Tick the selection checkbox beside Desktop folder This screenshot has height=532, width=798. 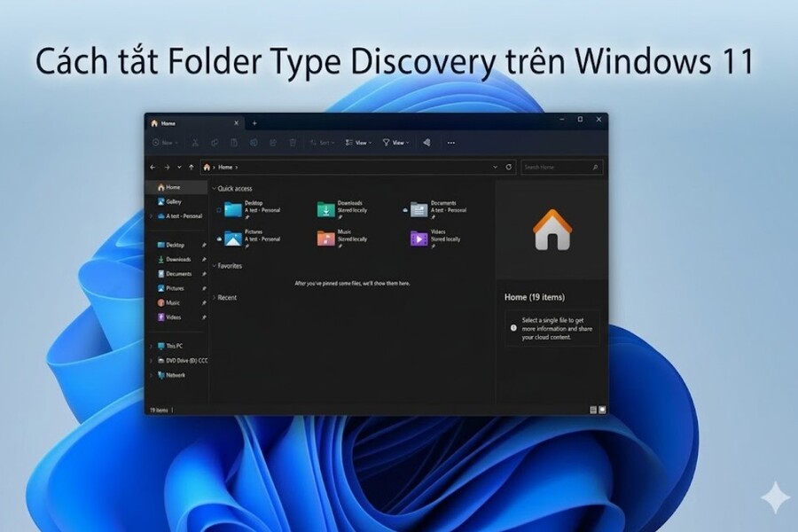coord(218,210)
